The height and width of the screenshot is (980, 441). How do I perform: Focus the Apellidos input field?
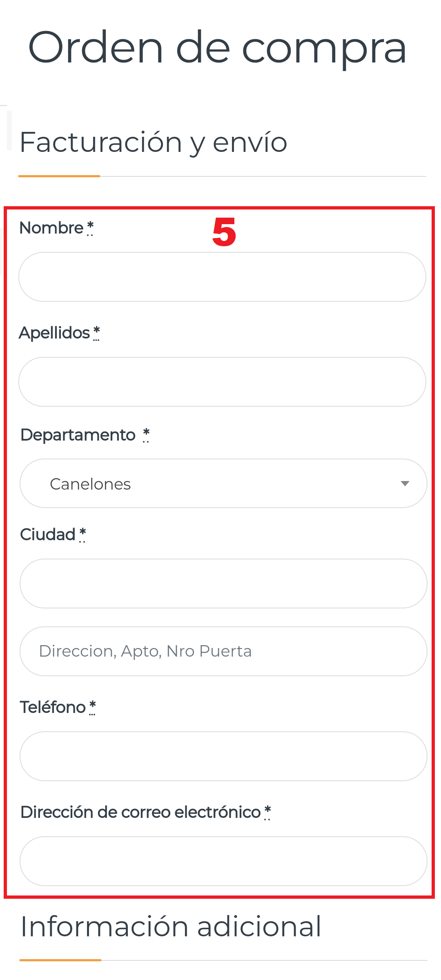point(222,382)
